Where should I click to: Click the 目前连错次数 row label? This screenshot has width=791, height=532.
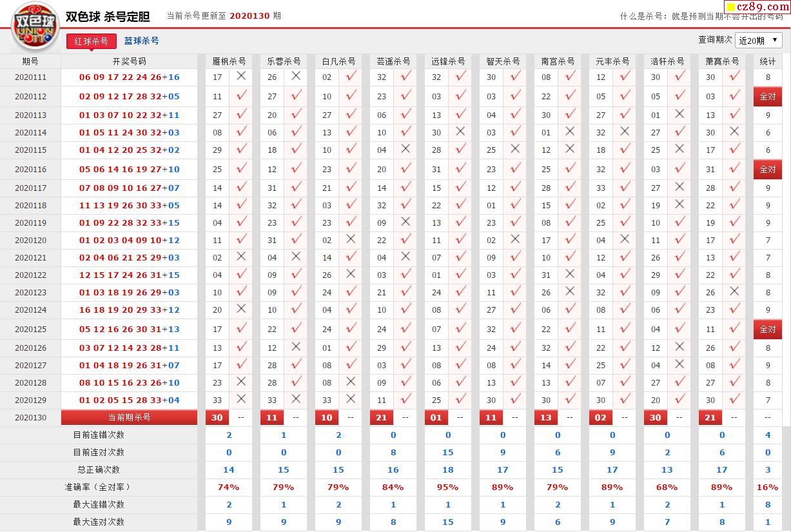(99, 435)
